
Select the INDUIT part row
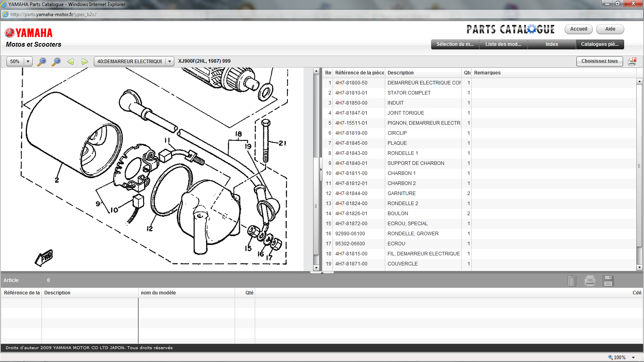[x=479, y=103]
